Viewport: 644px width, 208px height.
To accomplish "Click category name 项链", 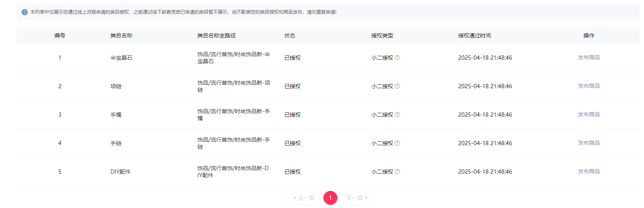I will [x=116, y=86].
